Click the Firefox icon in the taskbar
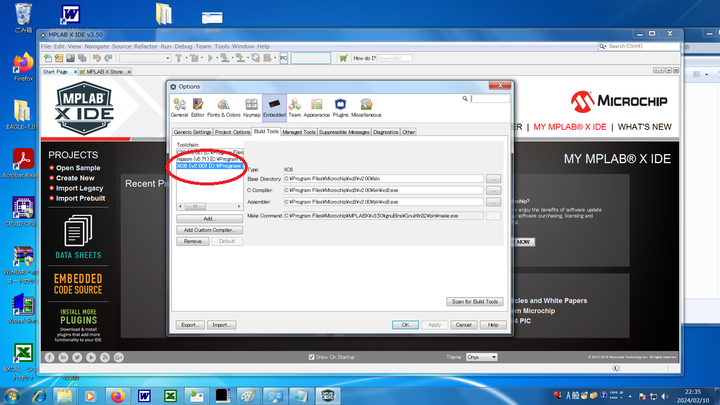 point(117,393)
